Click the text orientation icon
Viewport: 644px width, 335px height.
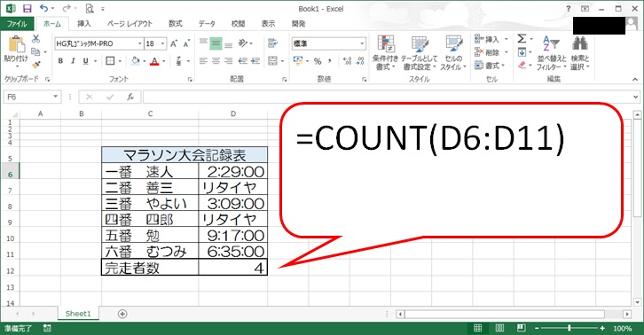click(243, 43)
